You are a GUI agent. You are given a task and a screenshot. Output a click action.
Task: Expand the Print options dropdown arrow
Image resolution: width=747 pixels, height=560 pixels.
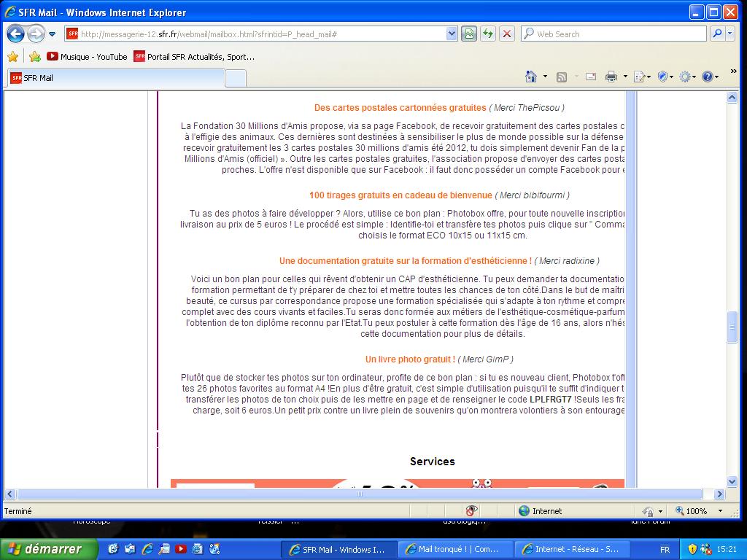tap(625, 76)
